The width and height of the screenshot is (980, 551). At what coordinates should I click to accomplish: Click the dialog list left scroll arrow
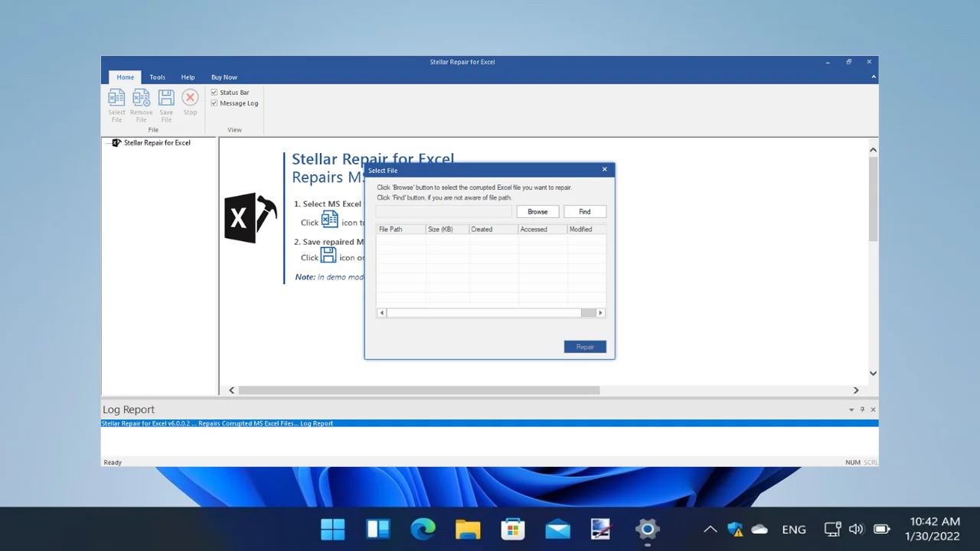[x=381, y=313]
